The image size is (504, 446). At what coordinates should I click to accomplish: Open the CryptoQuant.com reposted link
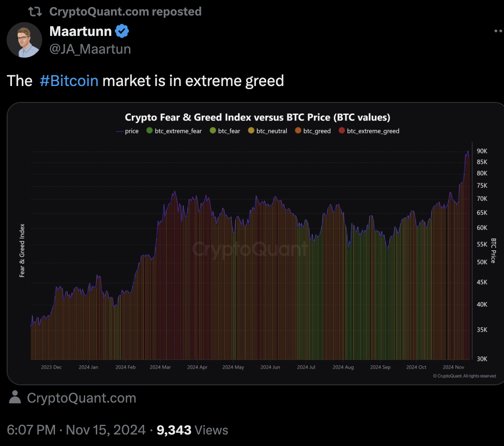click(125, 12)
